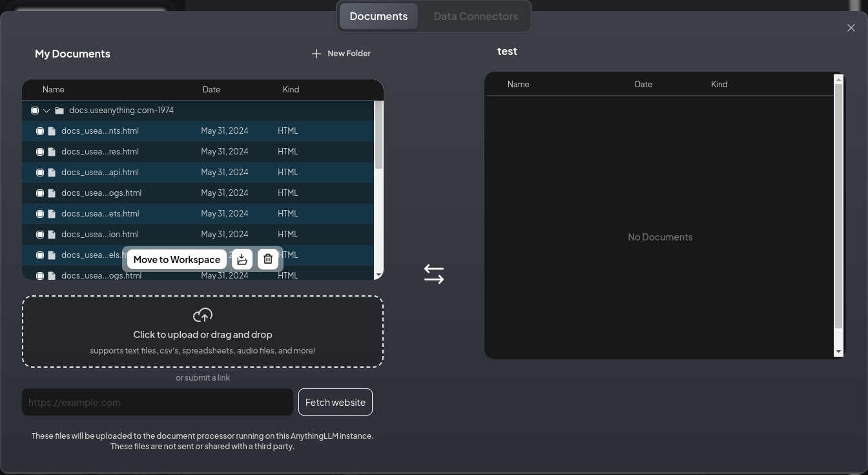Click the New Folder button
Image resolution: width=868 pixels, height=475 pixels.
[341, 54]
